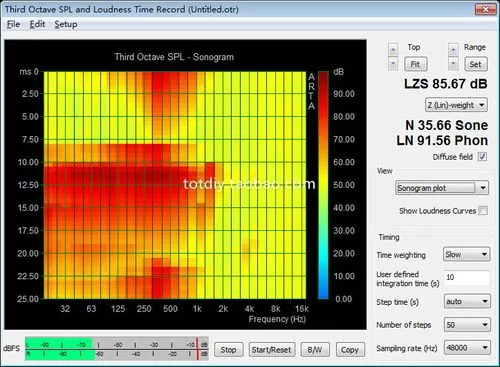Open the Edit menu
The image size is (500, 367).
coord(37,24)
